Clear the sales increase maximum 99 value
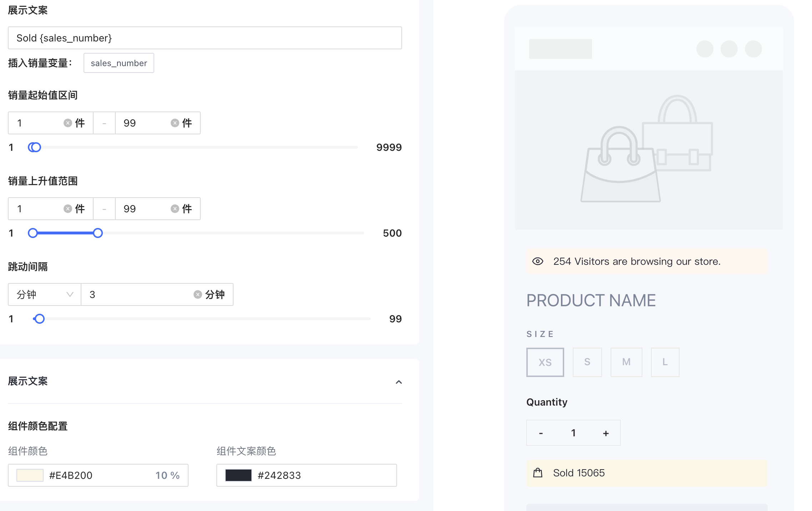Viewport: 812px width, 511px height. tap(175, 209)
